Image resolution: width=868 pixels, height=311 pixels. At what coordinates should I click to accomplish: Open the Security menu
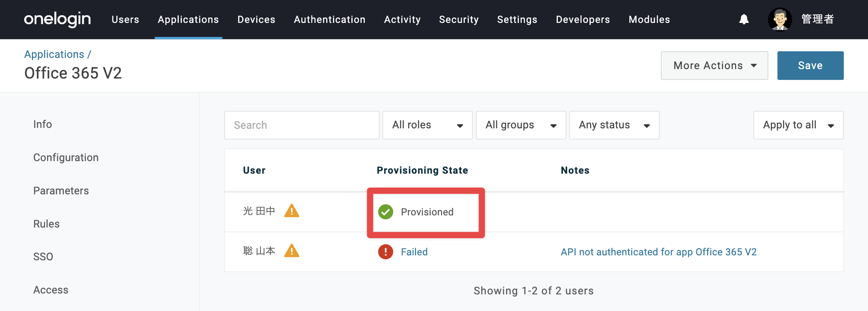(459, 19)
